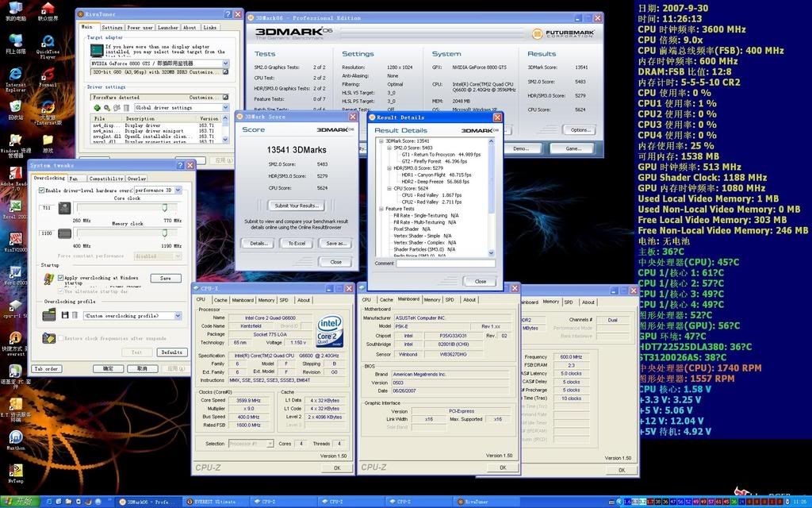Select GT1 - Return To Proxycon row
Image resolution: width=812 pixels, height=508 pixels.
coord(441,155)
